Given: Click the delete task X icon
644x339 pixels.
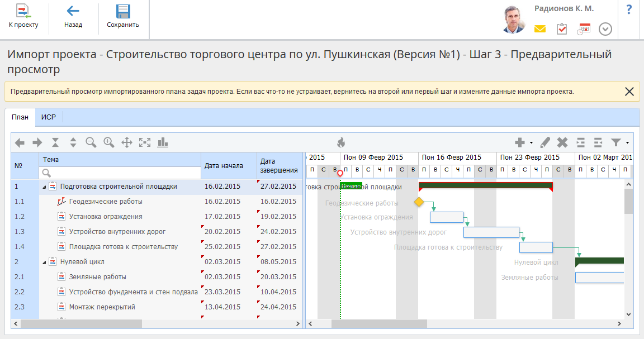Looking at the screenshot, I should click(562, 142).
